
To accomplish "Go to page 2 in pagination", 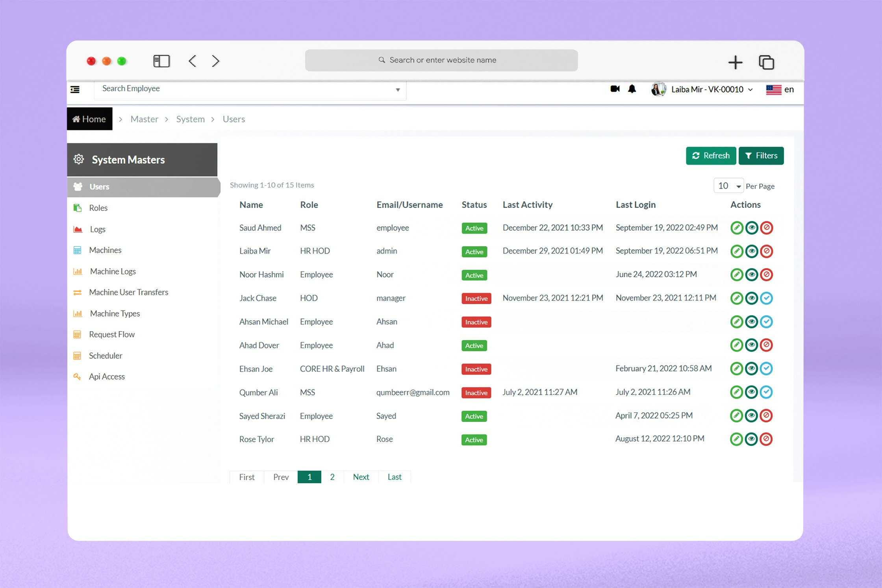I will 332,477.
